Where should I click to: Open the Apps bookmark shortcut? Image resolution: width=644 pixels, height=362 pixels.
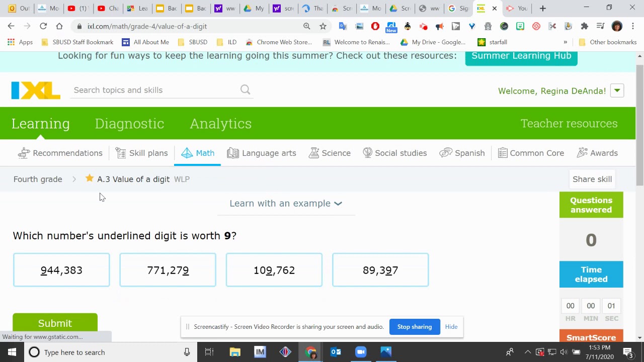[x=20, y=42]
